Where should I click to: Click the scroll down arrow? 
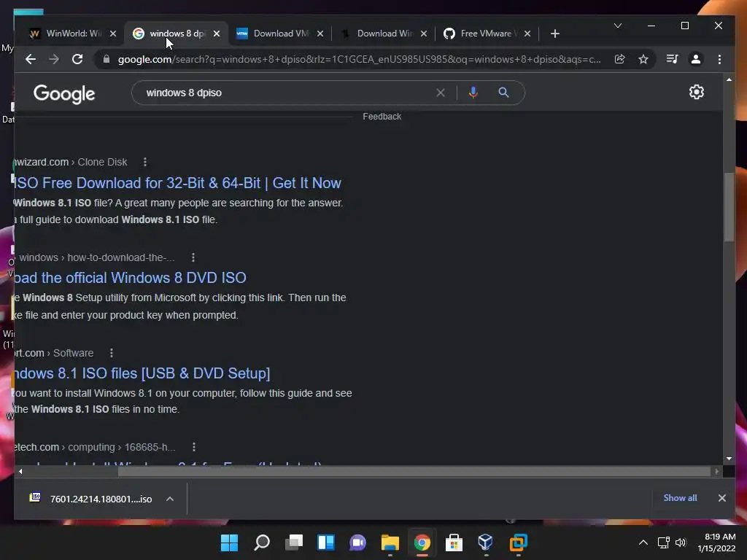[x=729, y=459]
